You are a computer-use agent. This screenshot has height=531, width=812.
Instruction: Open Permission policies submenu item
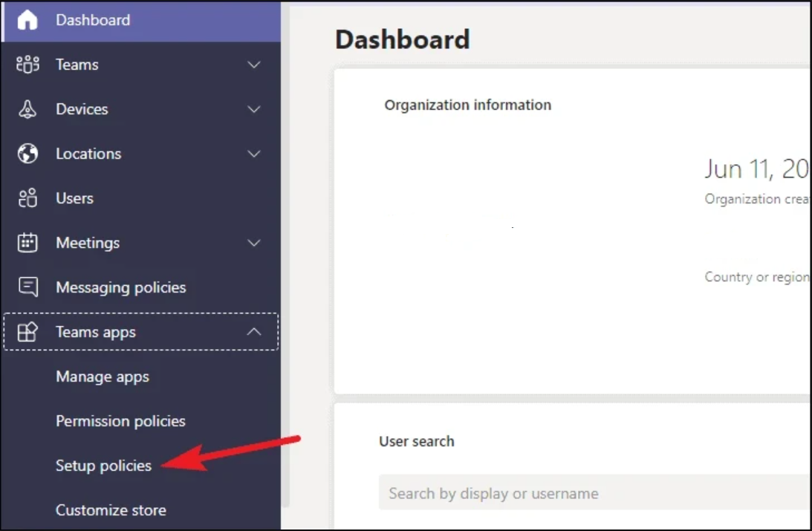tap(120, 421)
